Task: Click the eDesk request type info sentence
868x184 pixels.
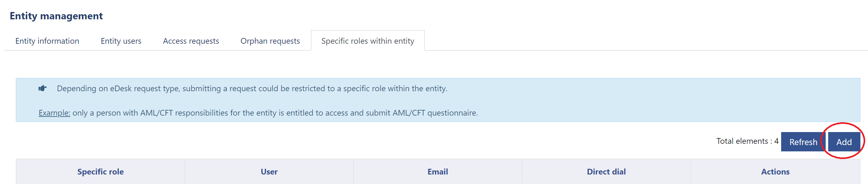Action: pos(252,88)
